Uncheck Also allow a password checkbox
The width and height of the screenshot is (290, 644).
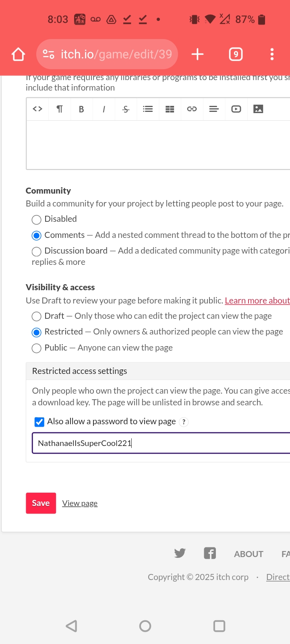point(39,422)
